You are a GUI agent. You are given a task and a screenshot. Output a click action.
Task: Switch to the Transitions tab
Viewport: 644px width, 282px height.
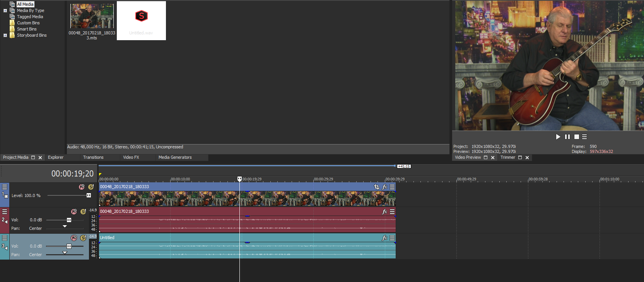click(93, 157)
